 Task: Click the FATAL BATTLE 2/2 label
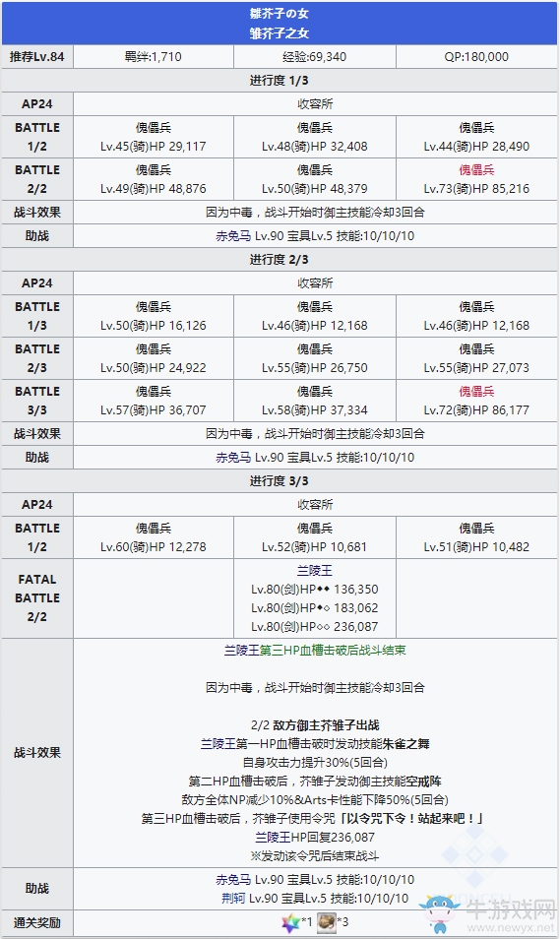pos(37,598)
